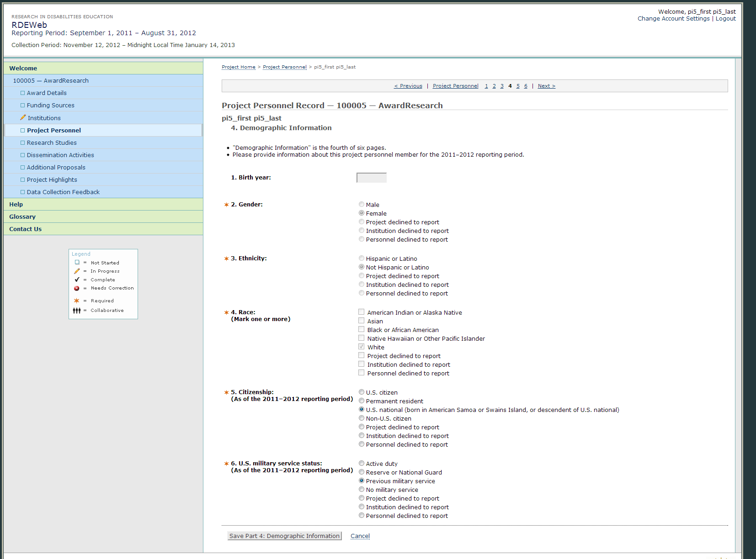The width and height of the screenshot is (756, 559).
Task: Expand the 100005 — AwardResearch tree item
Action: pos(51,81)
